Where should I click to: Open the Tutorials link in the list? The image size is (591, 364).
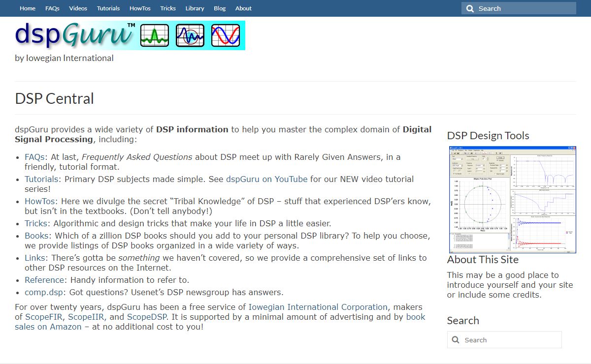point(41,179)
